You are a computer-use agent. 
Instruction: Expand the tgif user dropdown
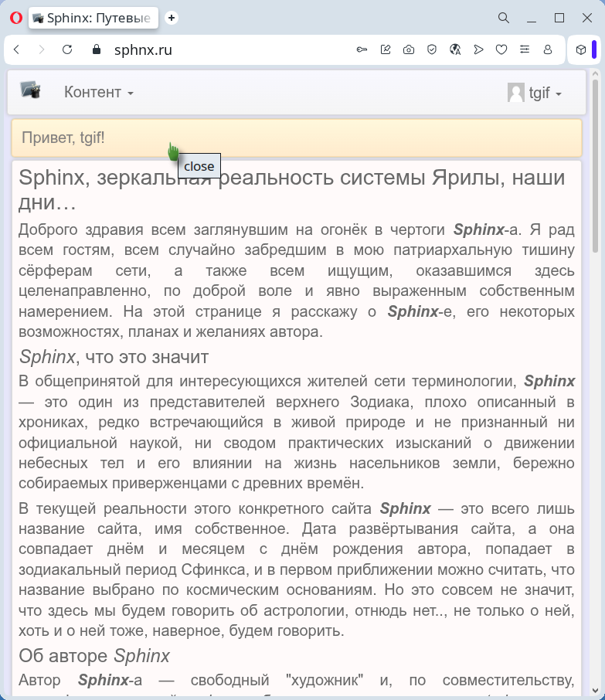click(x=535, y=93)
